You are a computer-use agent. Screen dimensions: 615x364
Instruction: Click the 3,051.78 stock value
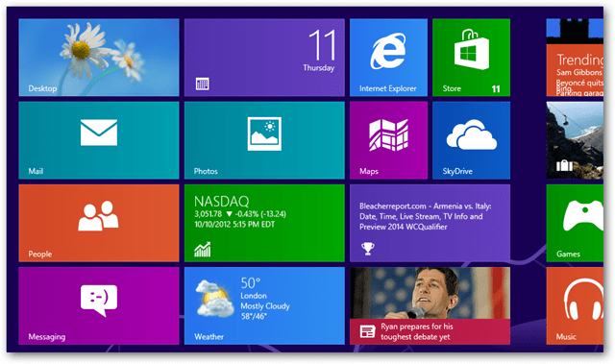coord(208,214)
